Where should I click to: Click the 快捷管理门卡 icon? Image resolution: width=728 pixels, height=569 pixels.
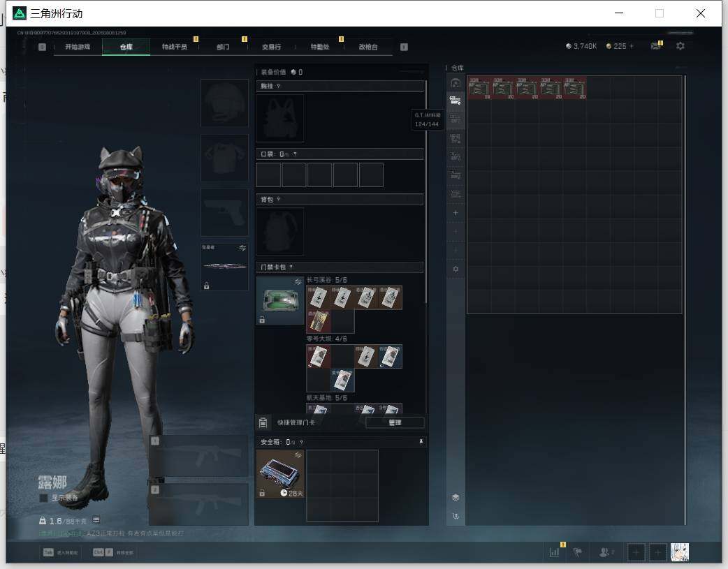pyautogui.click(x=263, y=423)
